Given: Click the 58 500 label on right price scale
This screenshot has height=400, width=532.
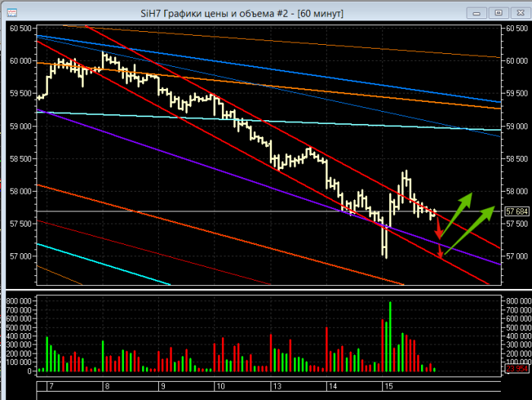Looking at the screenshot, I should tap(517, 159).
